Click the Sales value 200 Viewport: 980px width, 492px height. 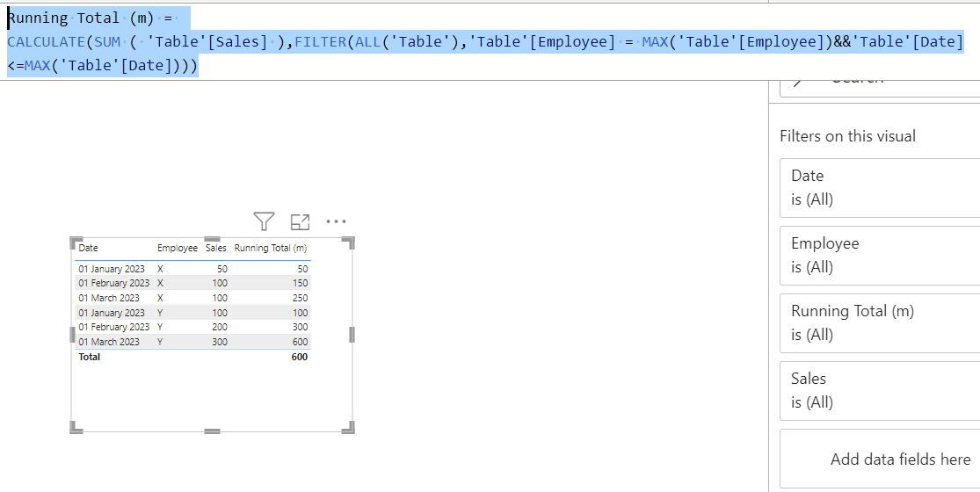click(x=220, y=327)
